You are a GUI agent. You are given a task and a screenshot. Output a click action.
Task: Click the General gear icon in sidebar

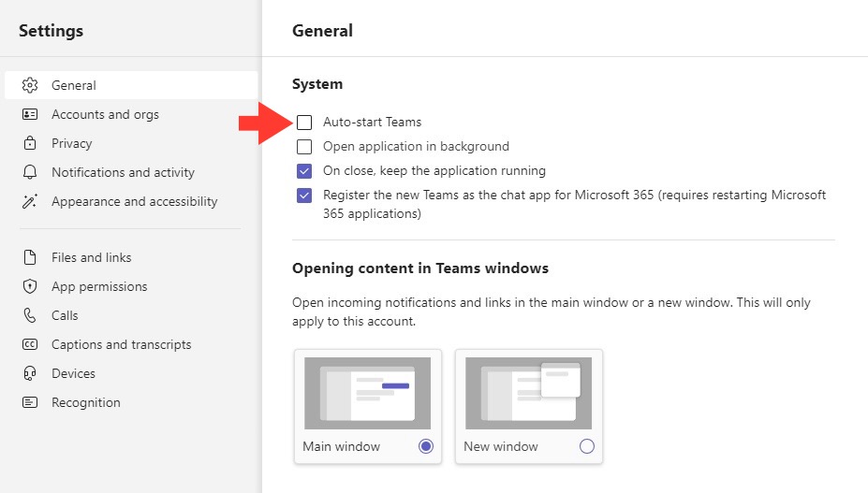(x=30, y=85)
